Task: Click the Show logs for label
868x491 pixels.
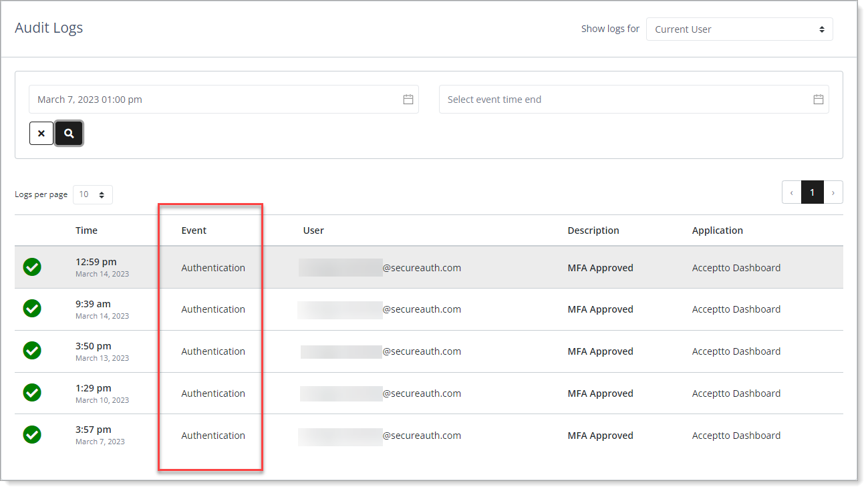Action: [x=610, y=29]
